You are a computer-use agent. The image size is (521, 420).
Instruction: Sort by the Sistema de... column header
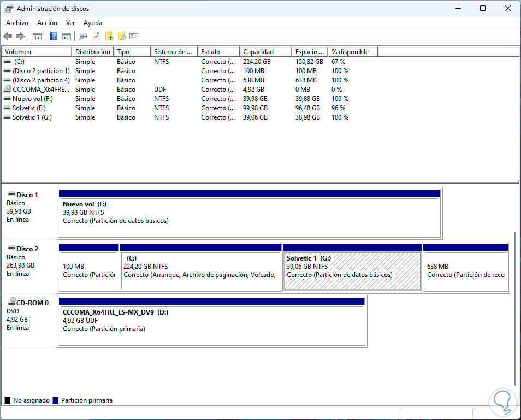[x=174, y=51]
